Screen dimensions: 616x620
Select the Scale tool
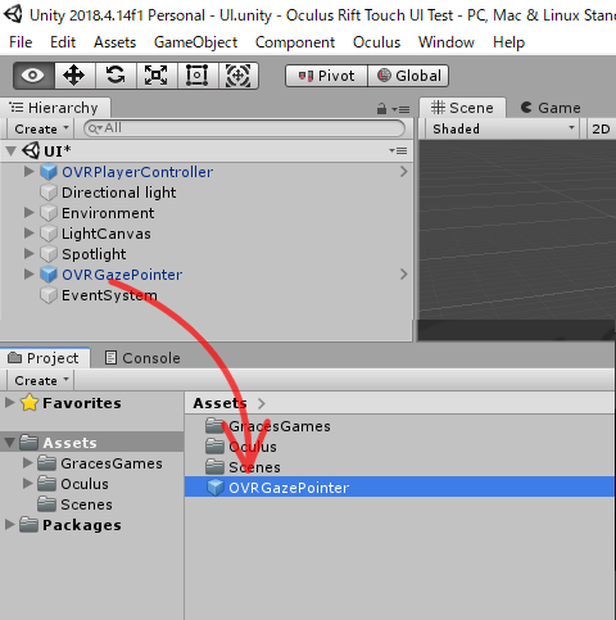156,75
